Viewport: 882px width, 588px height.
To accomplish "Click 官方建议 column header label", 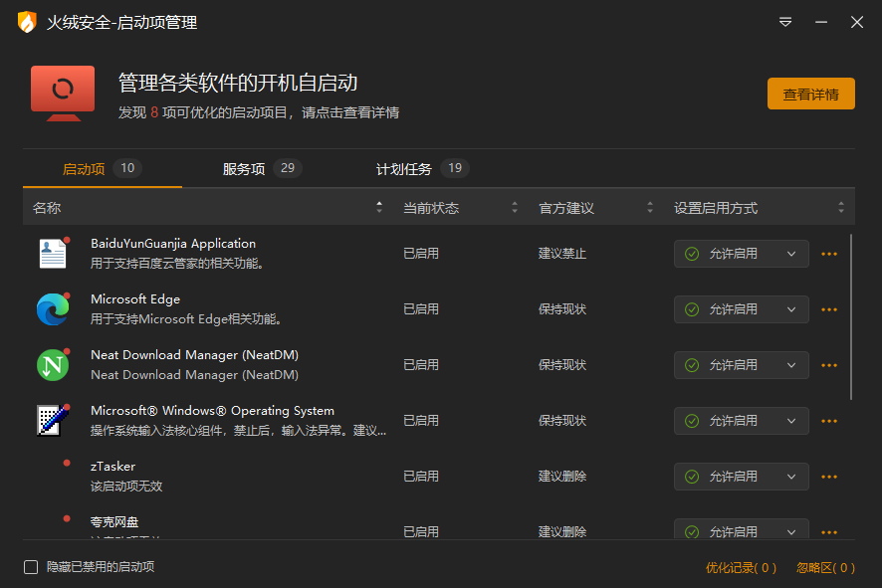I will (x=565, y=208).
